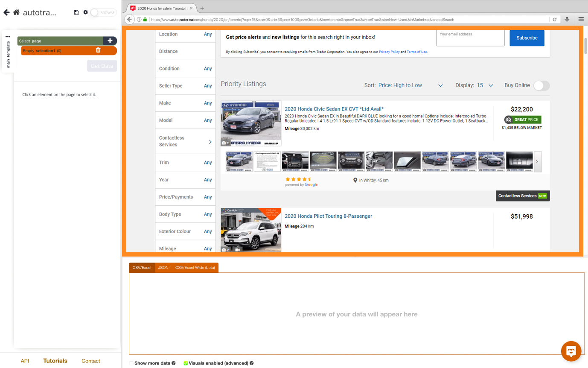Viewport: 588px width, 368px height.
Task: Click browser back navigation arrow
Action: pos(130,19)
